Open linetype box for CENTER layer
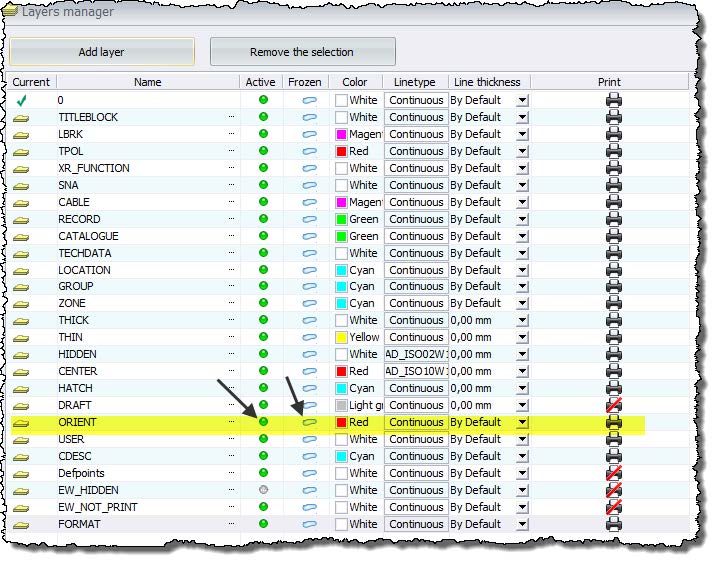Image resolution: width=716 pixels, height=562 pixels. pyautogui.click(x=416, y=371)
